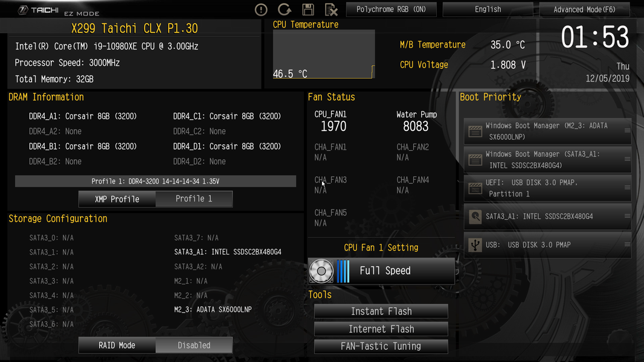This screenshot has width=644, height=362.
Task: Click the CPU temperature graph
Action: 324,54
